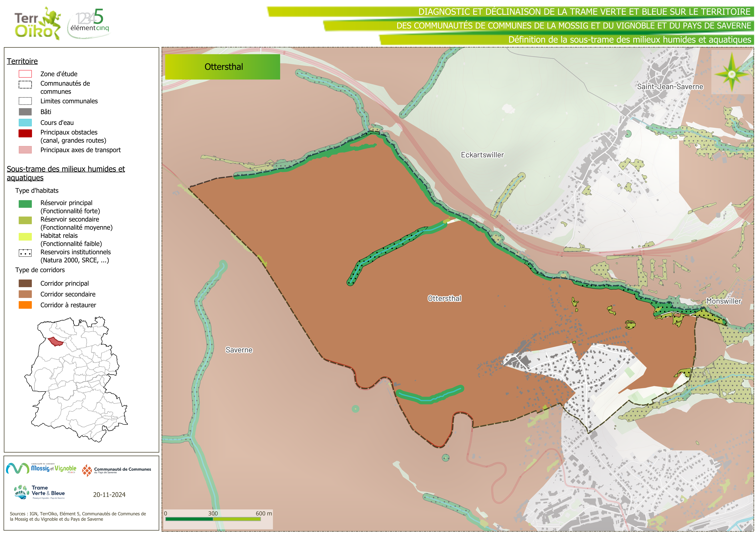Click the Corridor à restaurer orange swatch
Image resolution: width=756 pixels, height=534 pixels.
pyautogui.click(x=25, y=305)
